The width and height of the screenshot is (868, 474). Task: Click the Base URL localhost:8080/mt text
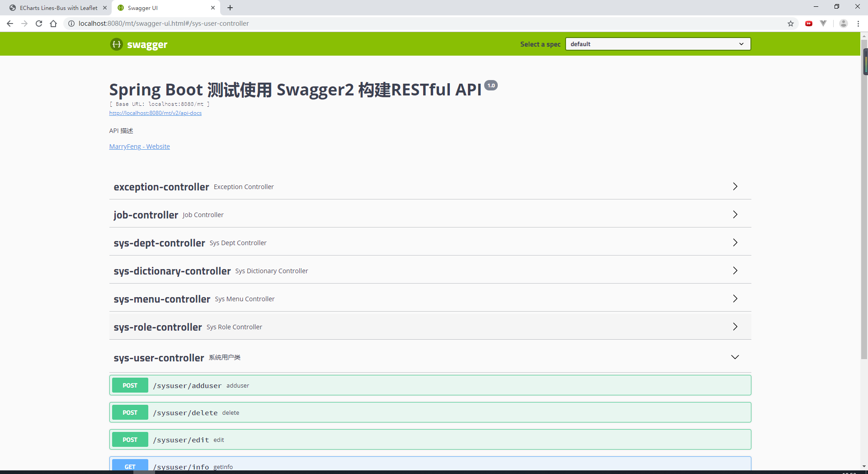click(160, 104)
